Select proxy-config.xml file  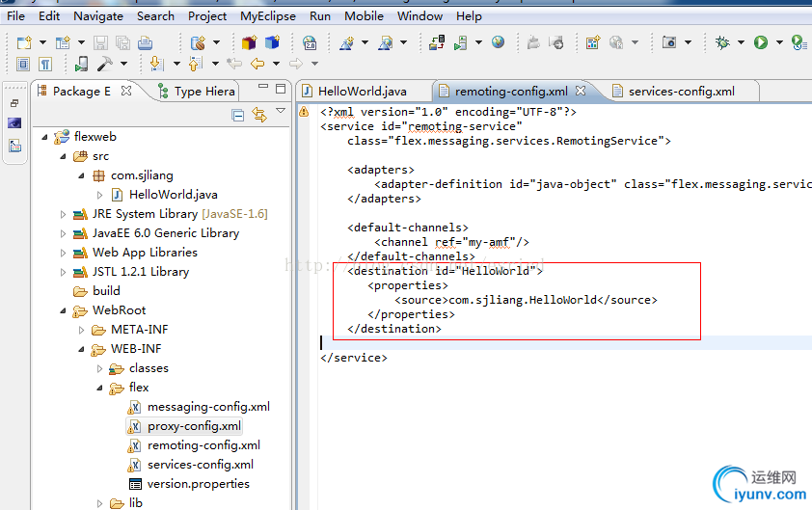pyautogui.click(x=194, y=426)
